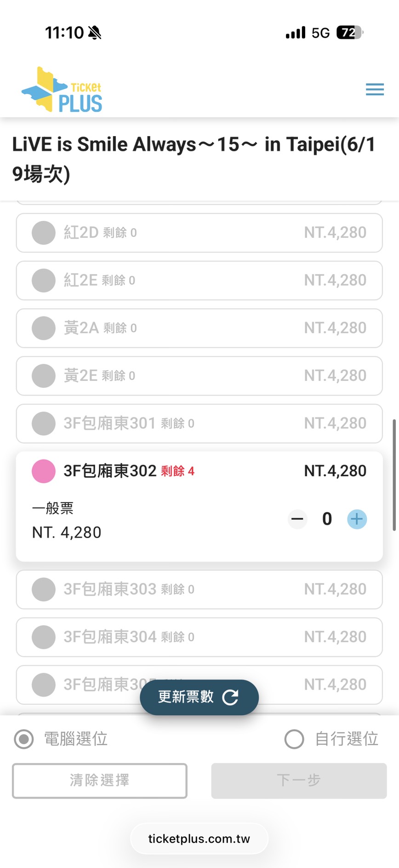Click the refresh icon on 更新票數
Image resolution: width=399 pixels, height=868 pixels.
tap(230, 697)
